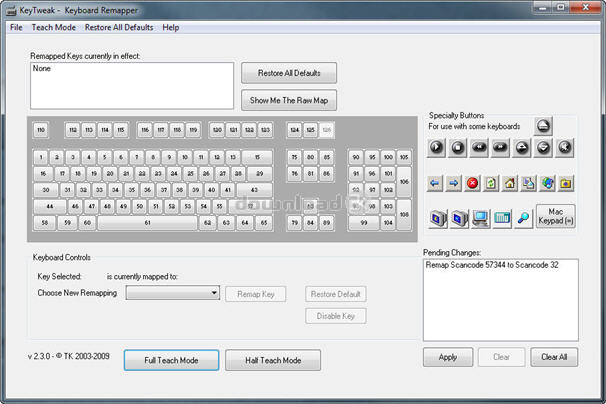Click the Eject specialty button

coord(543,126)
